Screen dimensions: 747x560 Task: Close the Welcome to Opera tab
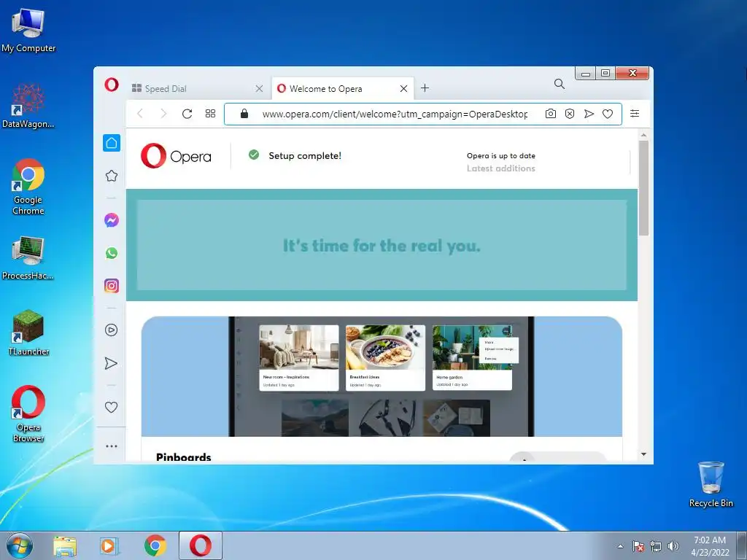click(x=403, y=88)
